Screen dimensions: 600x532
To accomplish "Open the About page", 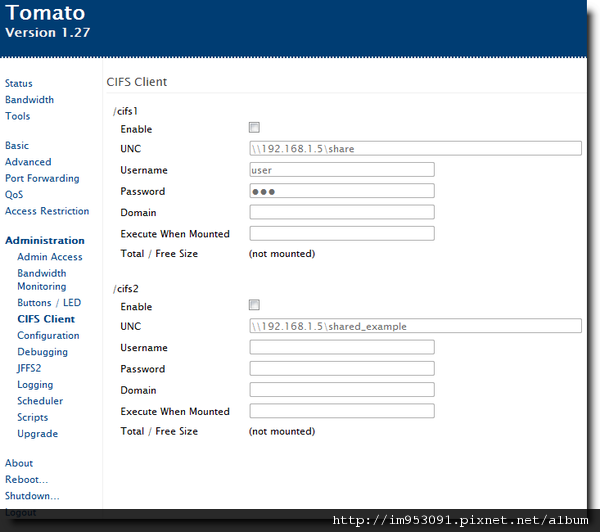I will (x=19, y=463).
